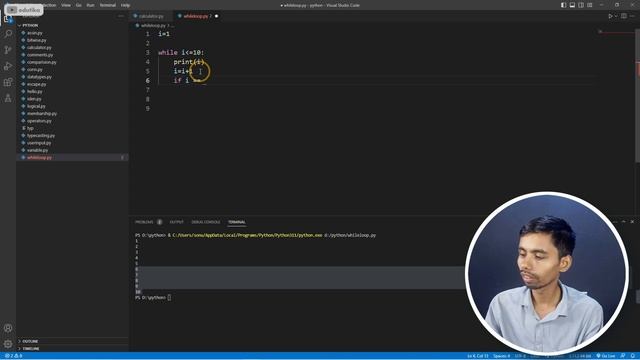Viewport: 640px width, 360px height.
Task: Toggle primary side bar layout icon
Action: [563, 5]
